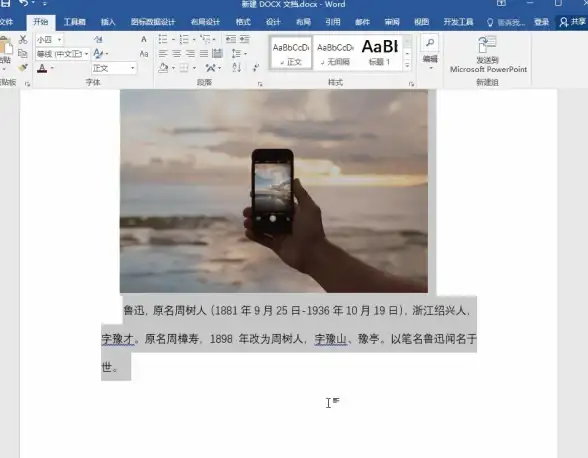Click the font color red A swatch

pyautogui.click(x=42, y=68)
